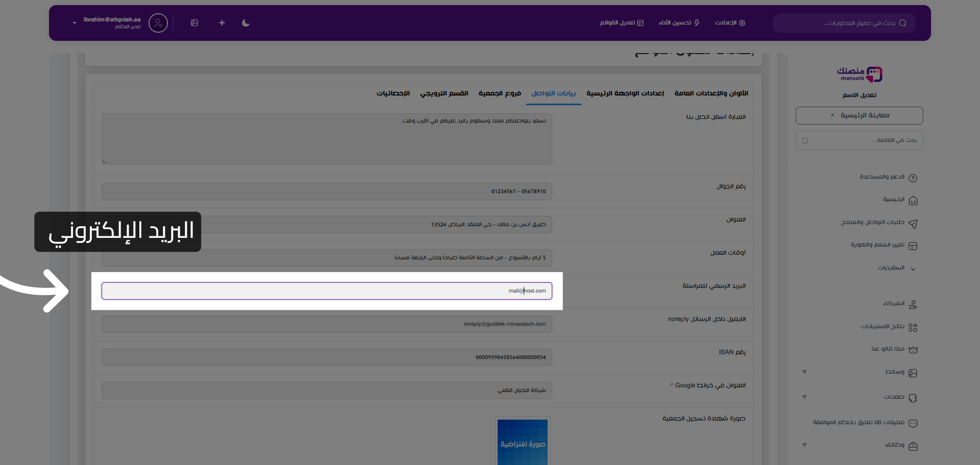Expand the صفحات dropdown arrow
Image resolution: width=980 pixels, height=465 pixels.
click(804, 397)
